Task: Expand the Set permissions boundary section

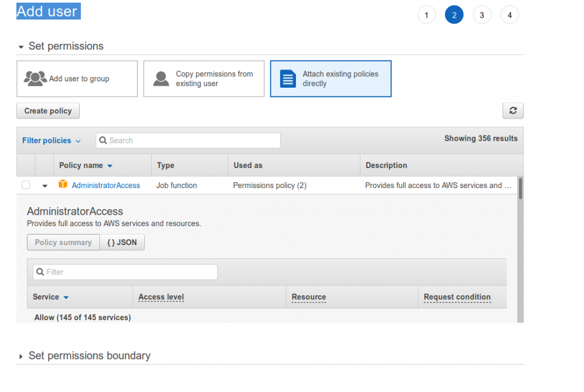Action: (21, 356)
